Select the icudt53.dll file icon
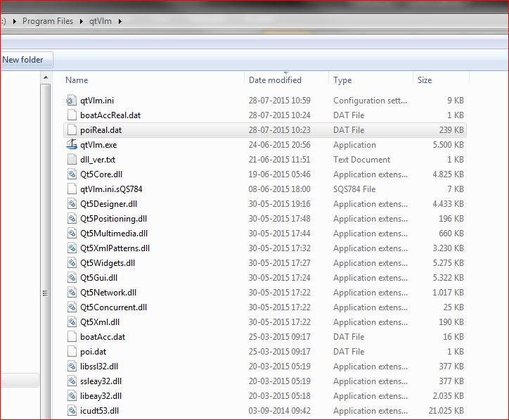 click(71, 411)
